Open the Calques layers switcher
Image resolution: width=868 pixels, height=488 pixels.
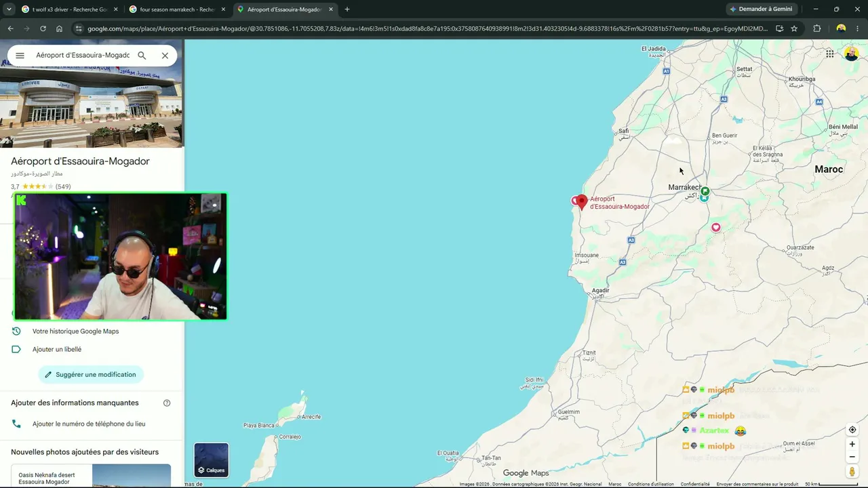pos(211,460)
